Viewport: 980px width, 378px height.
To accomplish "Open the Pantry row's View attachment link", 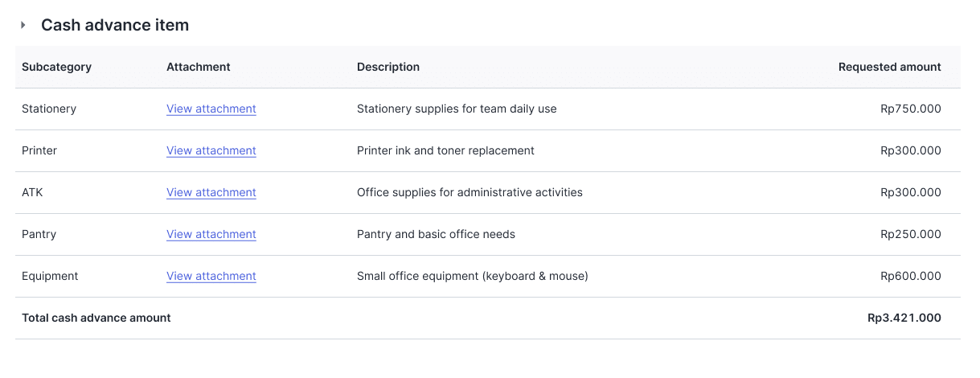I will click(x=211, y=234).
